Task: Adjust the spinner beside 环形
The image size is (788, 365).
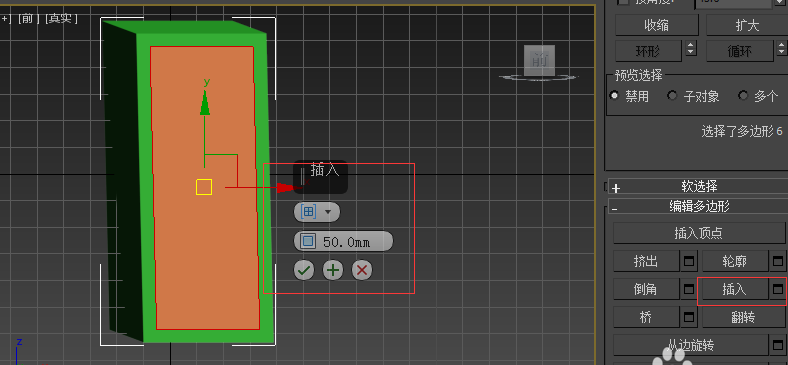Action: click(x=691, y=49)
